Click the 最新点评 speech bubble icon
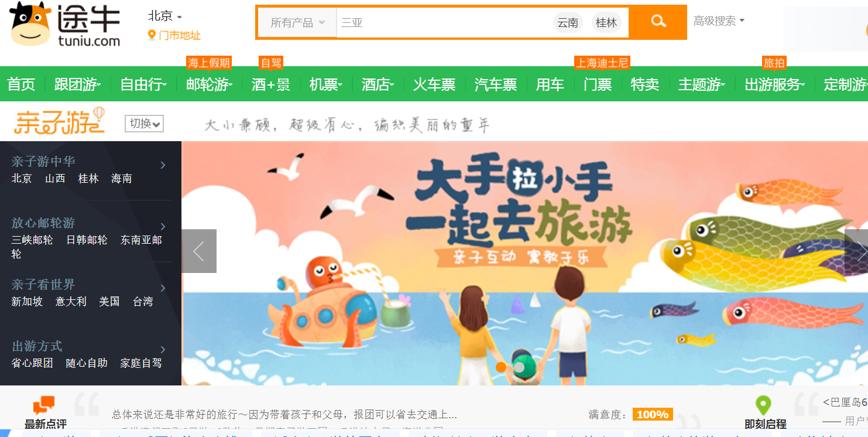This screenshot has height=437, width=868. (44, 405)
